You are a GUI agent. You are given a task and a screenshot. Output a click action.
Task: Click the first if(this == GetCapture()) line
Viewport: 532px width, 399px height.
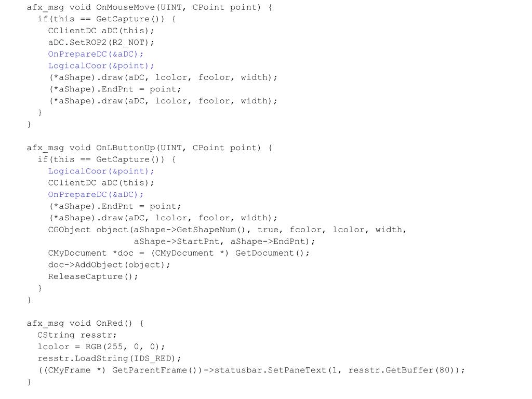(107, 19)
